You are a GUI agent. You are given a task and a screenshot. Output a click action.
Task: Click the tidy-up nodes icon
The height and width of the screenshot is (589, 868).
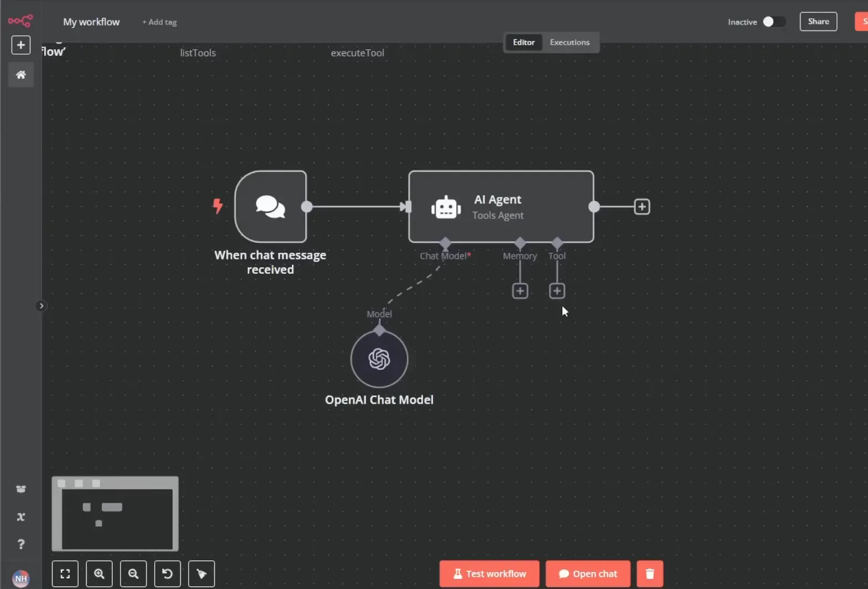click(x=202, y=574)
